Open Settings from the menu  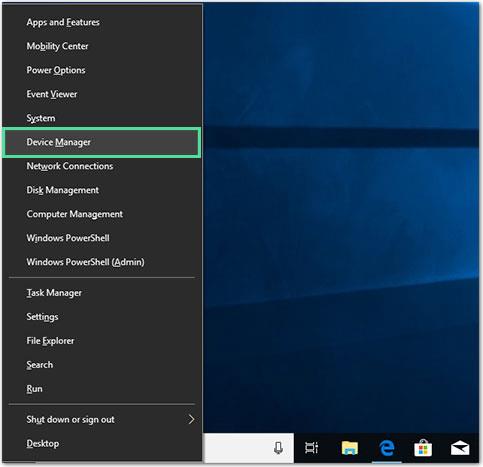pyautogui.click(x=102, y=317)
